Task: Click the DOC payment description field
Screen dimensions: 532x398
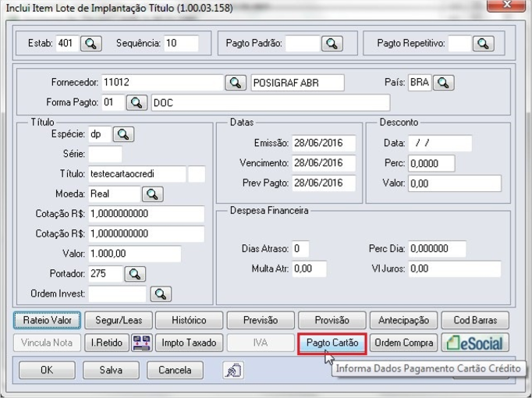Action: click(271, 102)
